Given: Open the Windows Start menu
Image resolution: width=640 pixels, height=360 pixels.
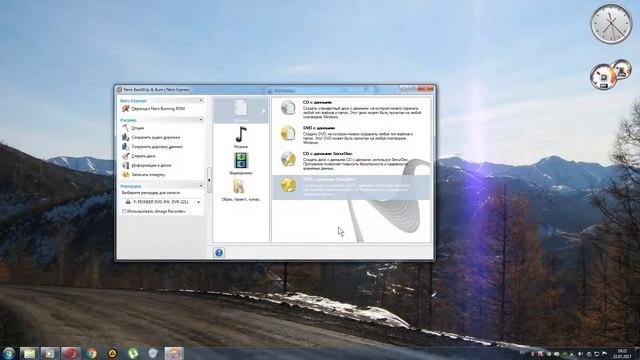Looking at the screenshot, I should coord(8,353).
